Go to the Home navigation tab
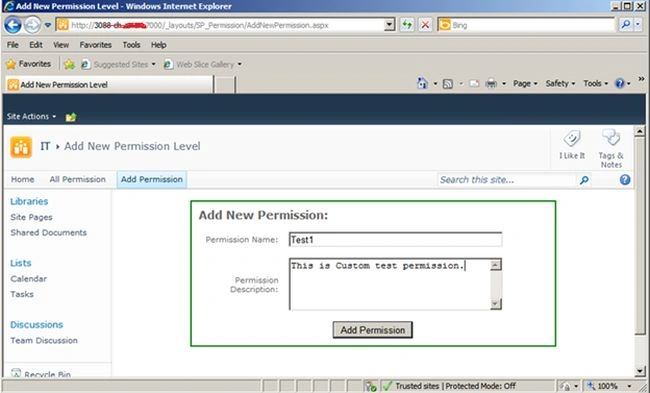650x393 pixels. pos(22,180)
